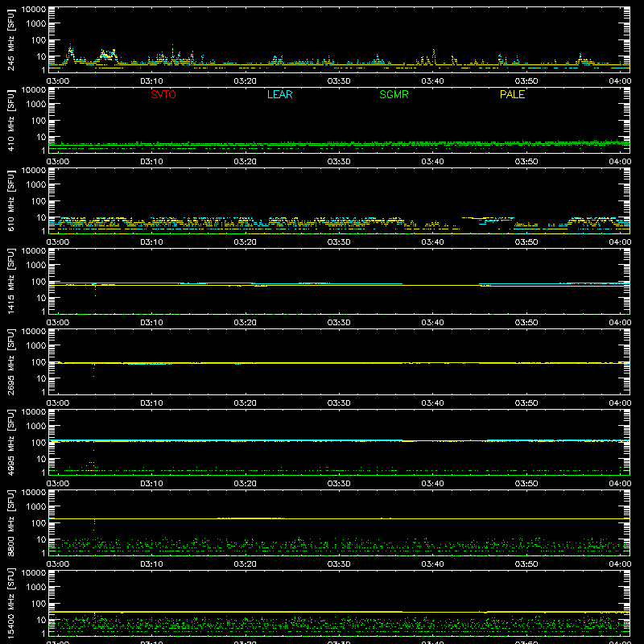Click the green SGMR station legend label

click(394, 94)
